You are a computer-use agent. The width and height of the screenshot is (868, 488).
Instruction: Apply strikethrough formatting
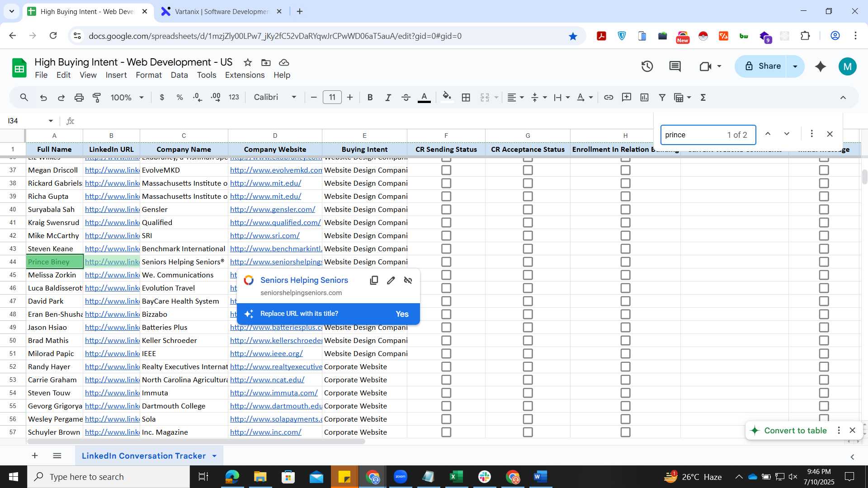pyautogui.click(x=406, y=98)
